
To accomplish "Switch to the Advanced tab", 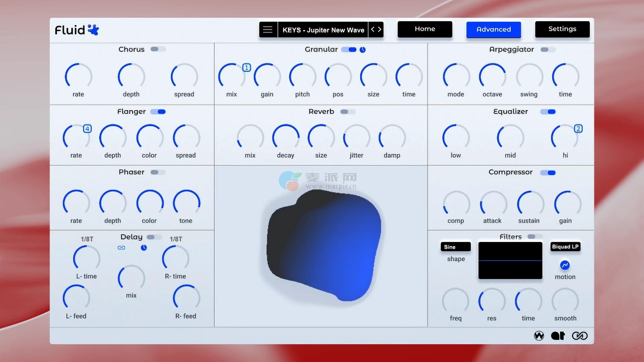I will point(493,29).
